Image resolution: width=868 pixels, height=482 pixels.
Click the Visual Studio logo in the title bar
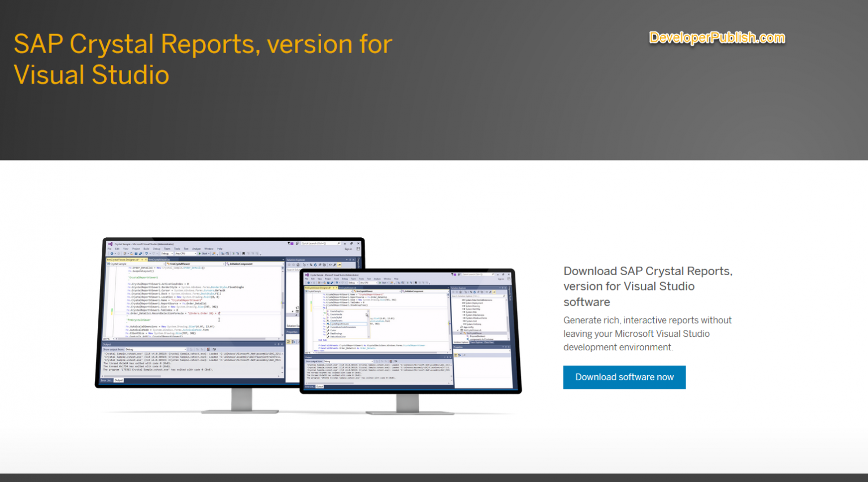coord(110,243)
